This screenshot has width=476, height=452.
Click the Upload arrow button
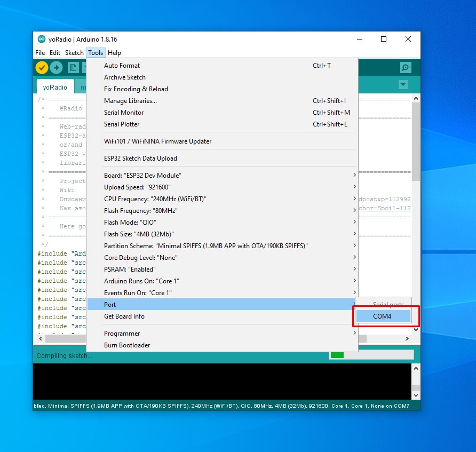[x=57, y=67]
